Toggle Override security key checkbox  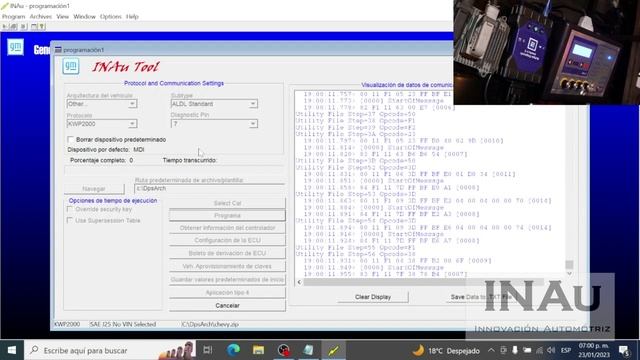(70, 209)
